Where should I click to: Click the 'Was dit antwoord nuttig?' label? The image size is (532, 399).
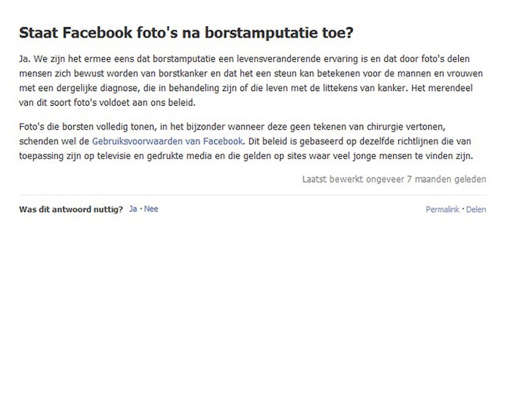71,209
